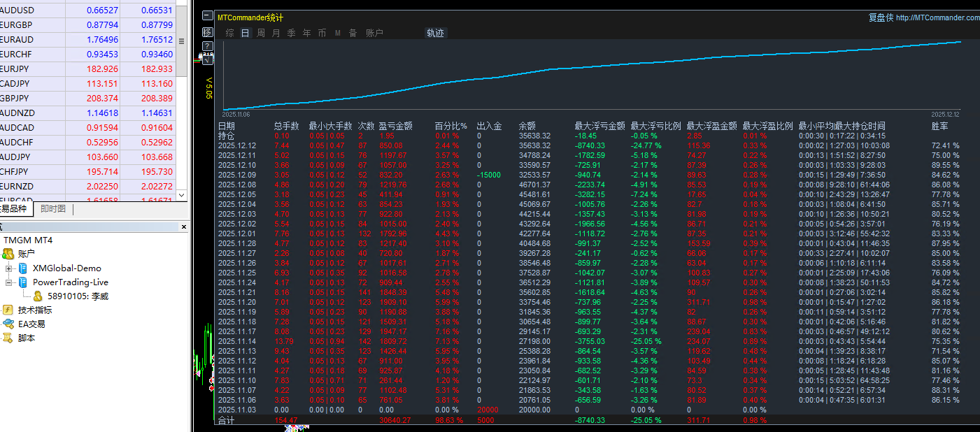Click the minimize (–) panel button beside MTCommander
Screen dimensions: 980x432
click(207, 17)
